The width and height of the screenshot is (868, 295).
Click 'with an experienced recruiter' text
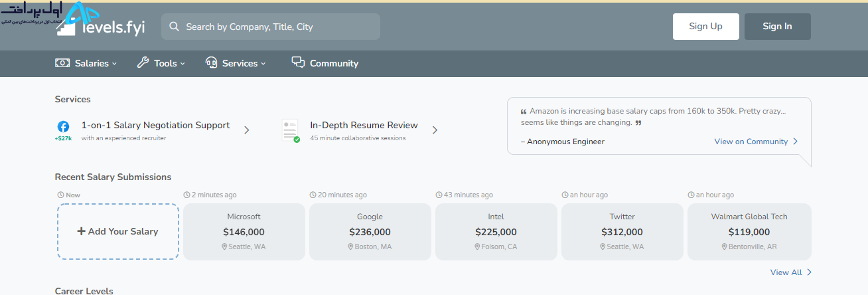click(x=123, y=138)
